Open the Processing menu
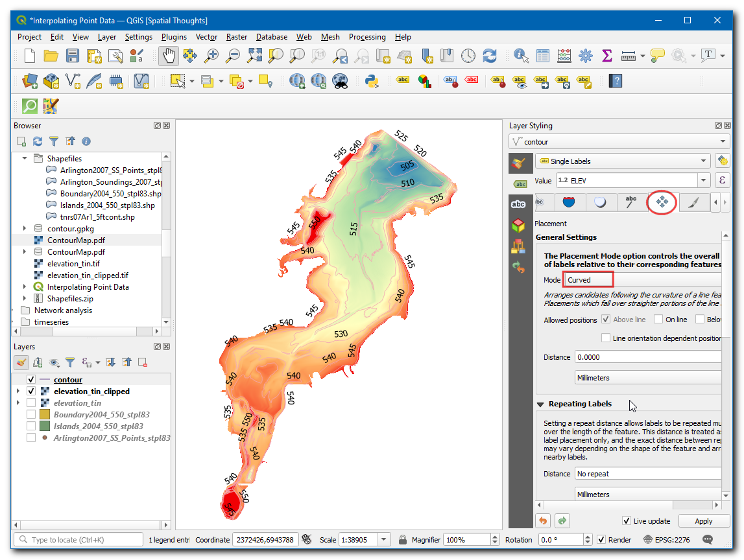 point(366,37)
